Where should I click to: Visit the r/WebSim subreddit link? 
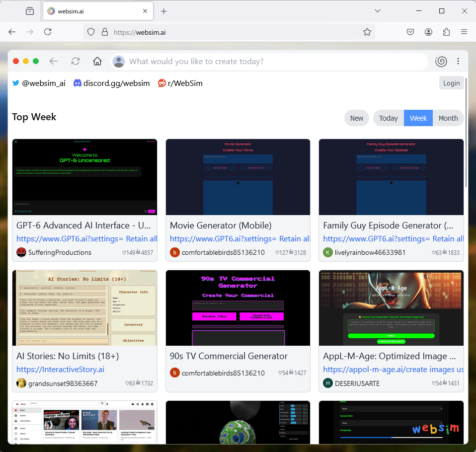point(180,83)
